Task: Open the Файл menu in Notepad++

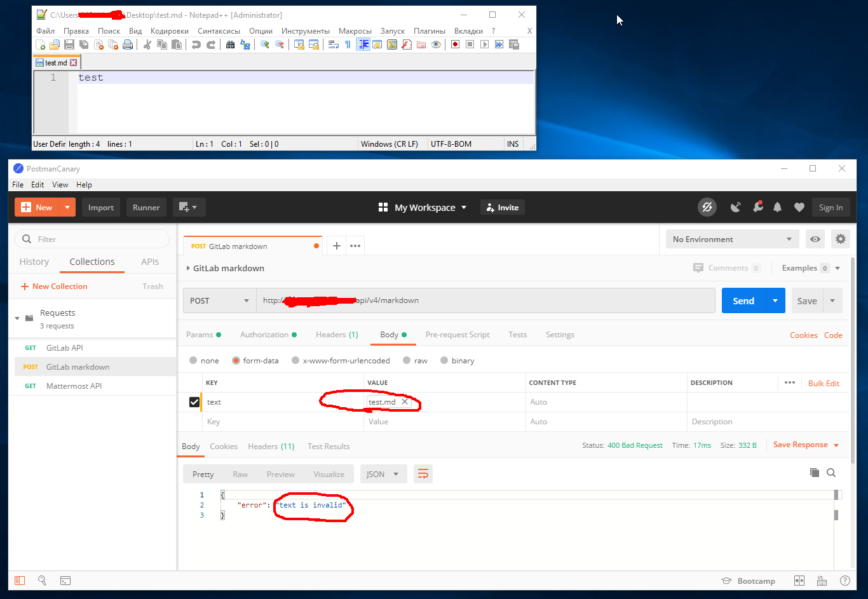Action: [46, 30]
